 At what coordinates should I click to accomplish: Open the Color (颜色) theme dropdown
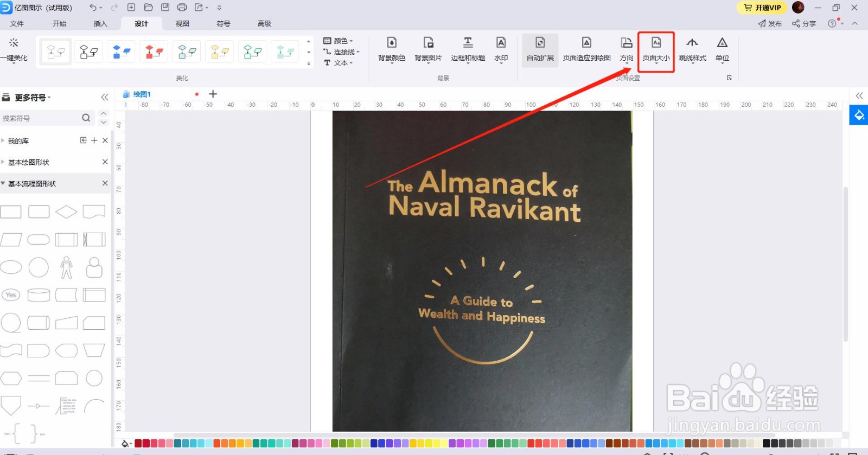tap(339, 41)
